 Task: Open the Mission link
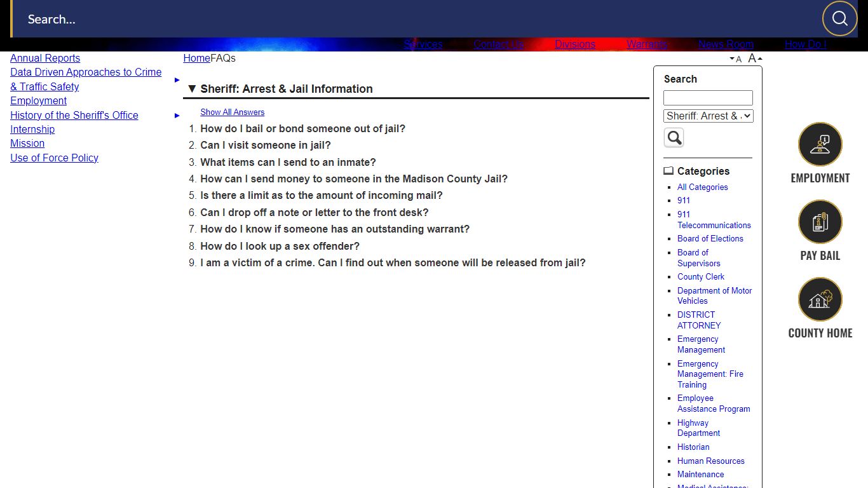click(27, 144)
